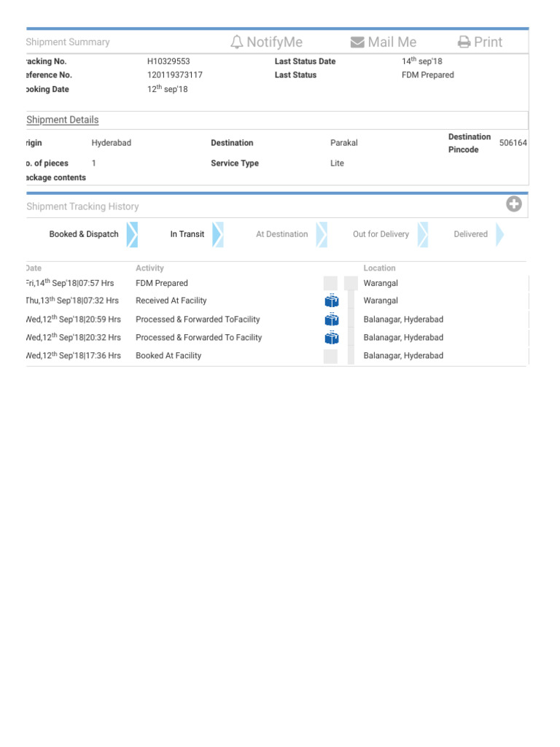The image size is (560, 747).
Task: Click chevron after Booked & Dispatch
Action: [133, 234]
